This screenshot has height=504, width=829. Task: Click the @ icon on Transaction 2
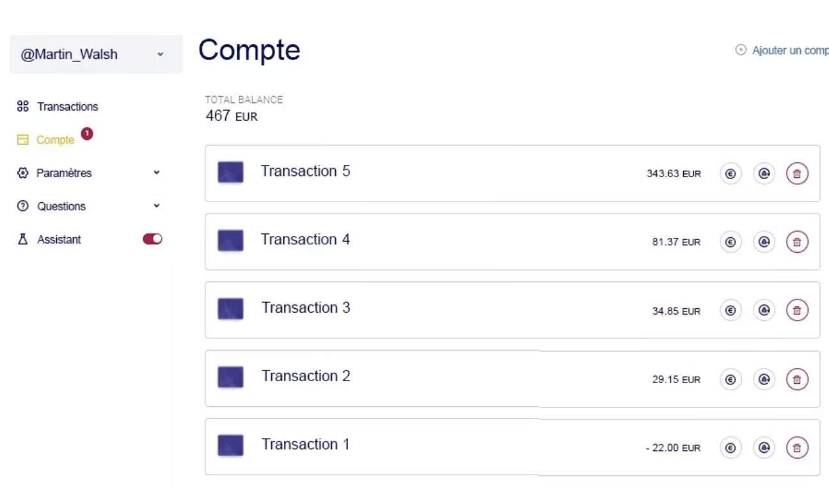click(x=764, y=379)
